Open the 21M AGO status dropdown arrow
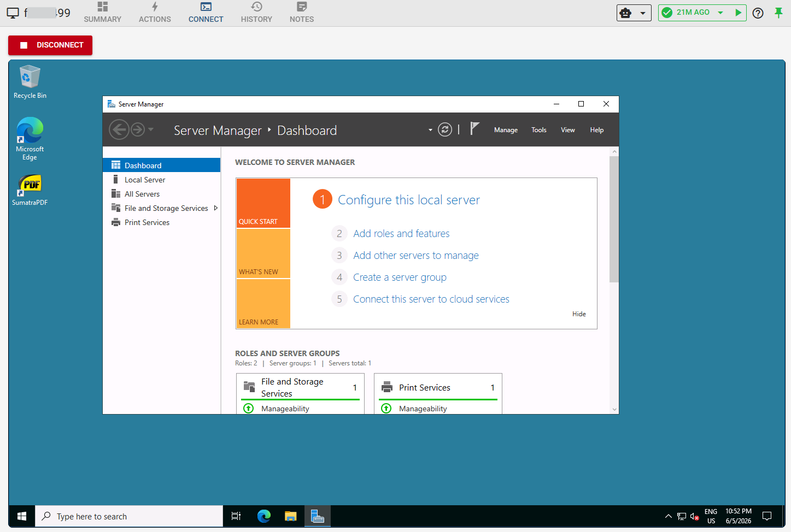791x532 pixels. point(720,13)
